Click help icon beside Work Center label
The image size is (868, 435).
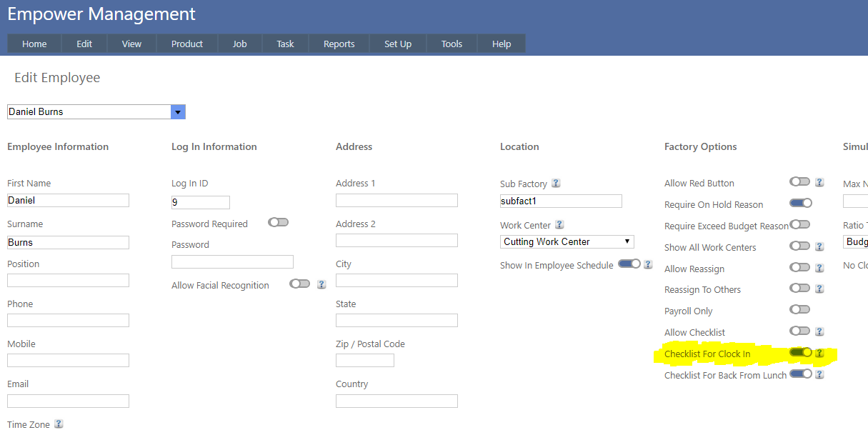(559, 224)
